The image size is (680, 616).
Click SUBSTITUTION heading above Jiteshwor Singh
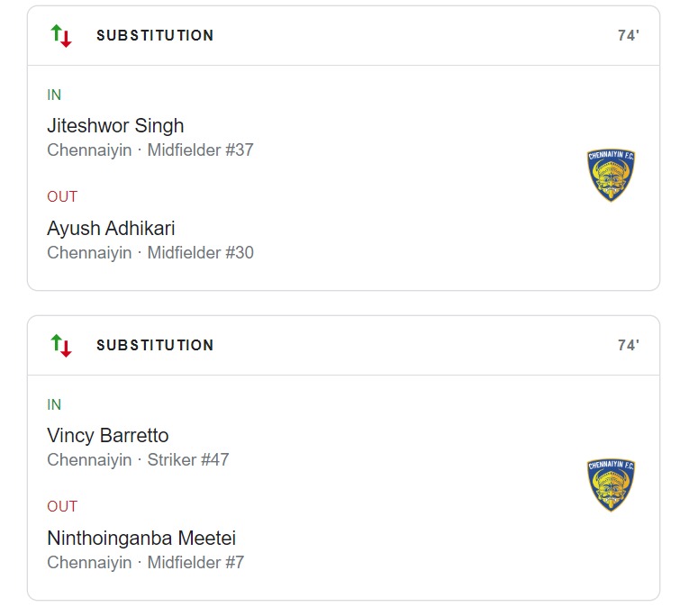click(155, 36)
